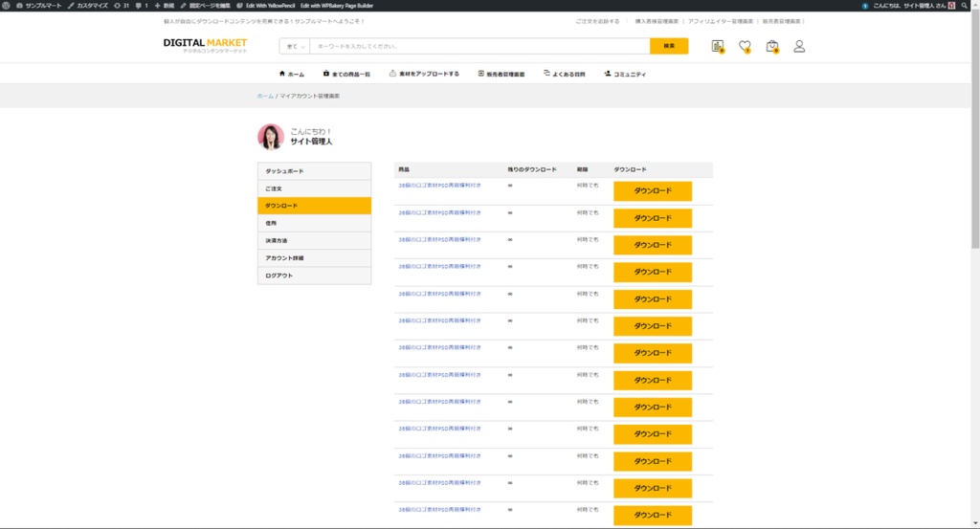Go to ホーム in the main navigation
Viewport: 980px width, 529px height.
click(x=292, y=74)
